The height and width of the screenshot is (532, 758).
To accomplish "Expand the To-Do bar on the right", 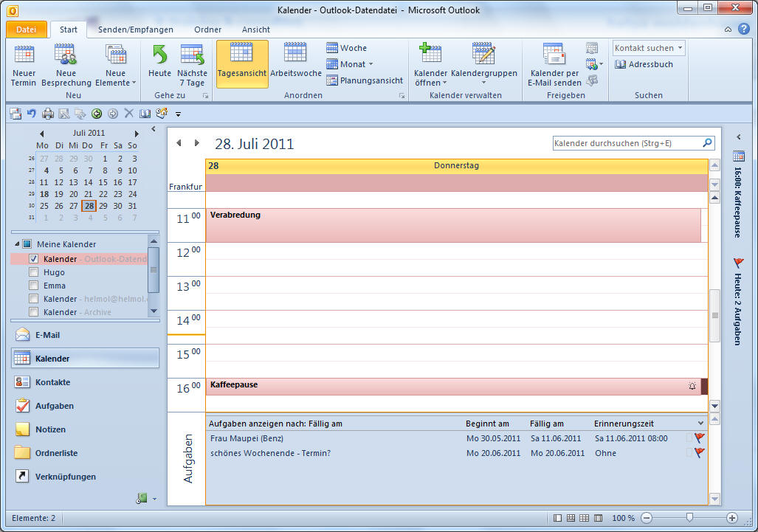I will pyautogui.click(x=738, y=137).
